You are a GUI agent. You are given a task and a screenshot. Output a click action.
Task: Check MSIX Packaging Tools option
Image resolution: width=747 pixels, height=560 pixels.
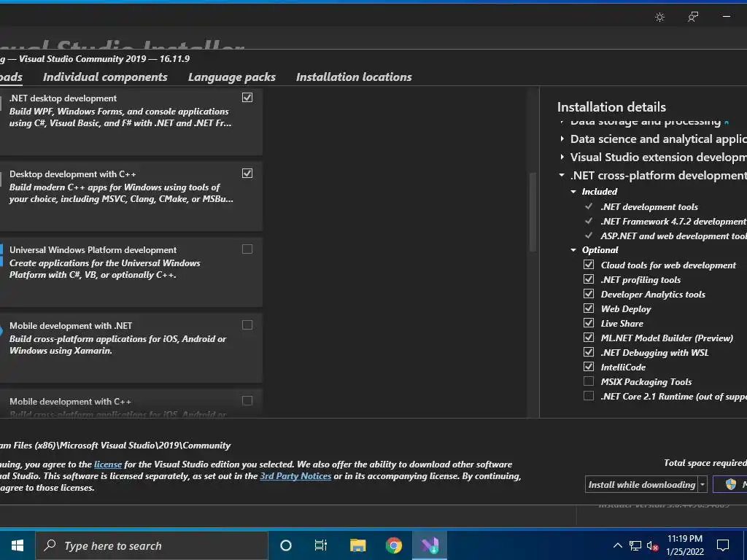point(589,381)
